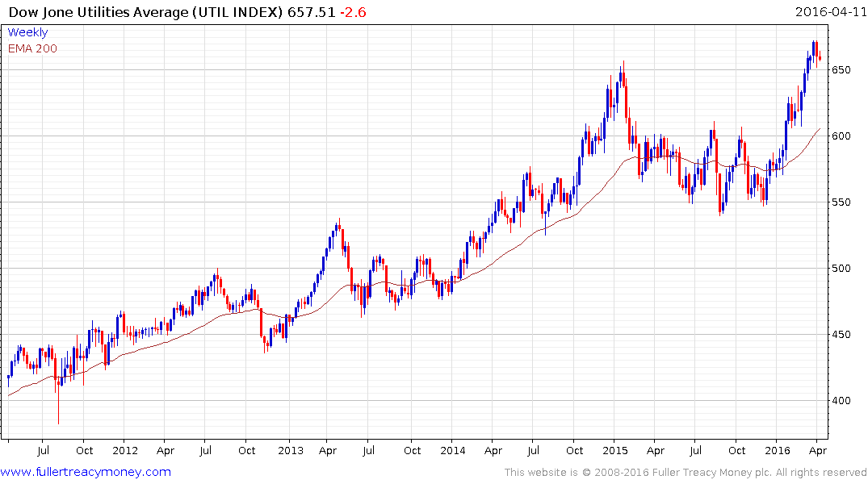
Task: Click the 550 price axis label
Action: tap(841, 202)
